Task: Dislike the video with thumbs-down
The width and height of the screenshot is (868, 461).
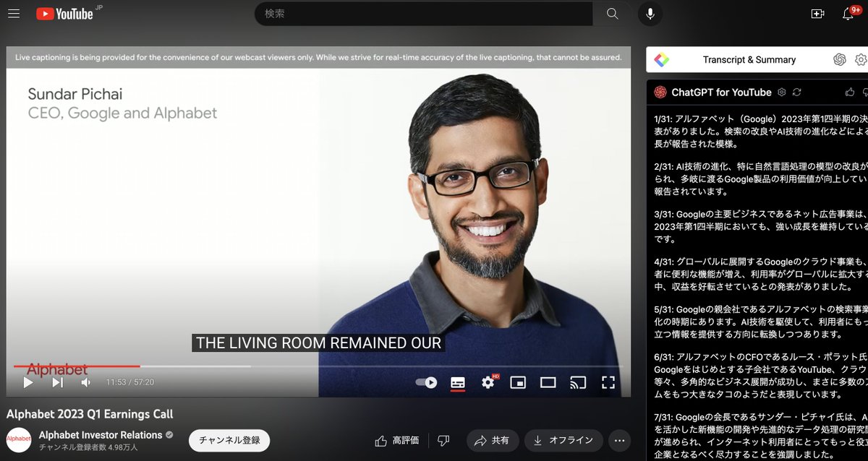Action: [x=444, y=440]
